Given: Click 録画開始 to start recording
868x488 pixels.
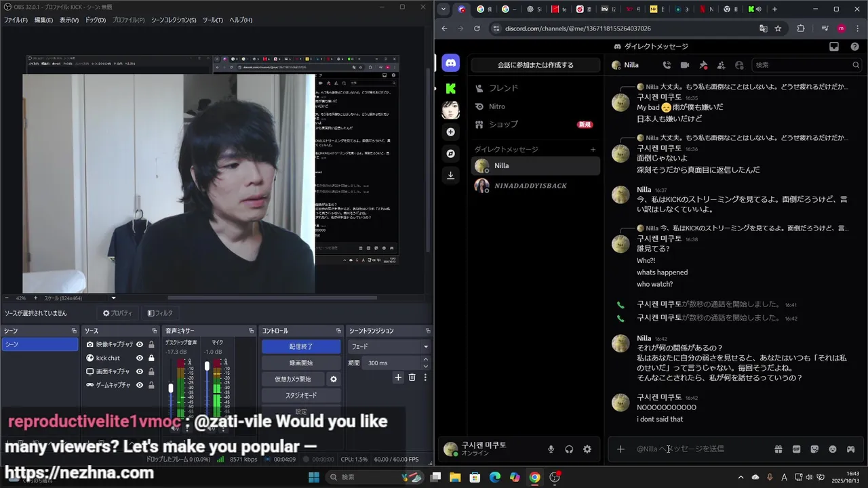Looking at the screenshot, I should (301, 363).
